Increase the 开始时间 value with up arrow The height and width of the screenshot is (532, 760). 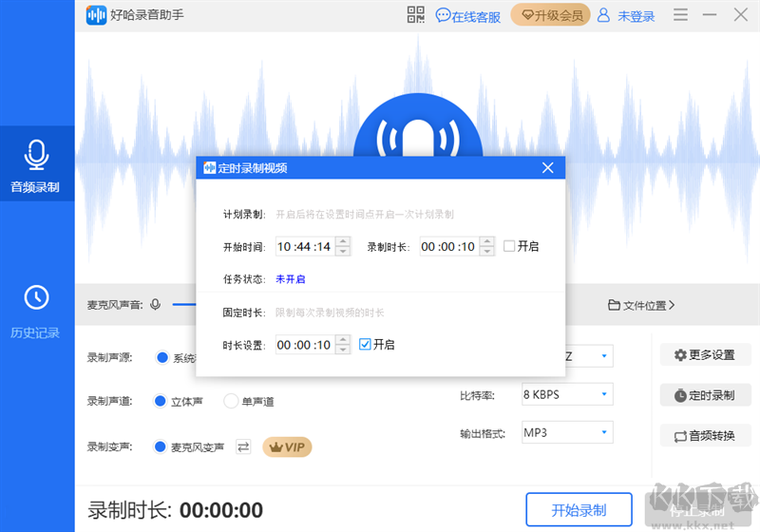click(343, 241)
